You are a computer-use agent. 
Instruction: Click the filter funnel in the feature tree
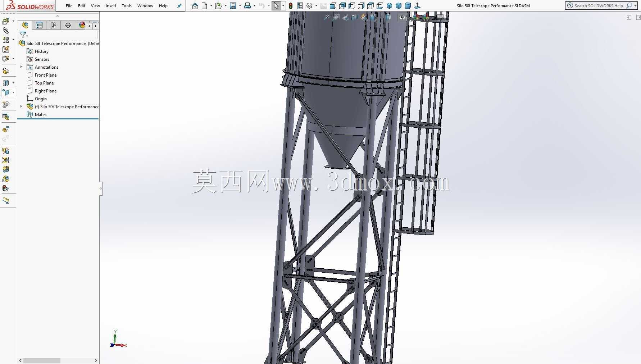[x=23, y=35]
